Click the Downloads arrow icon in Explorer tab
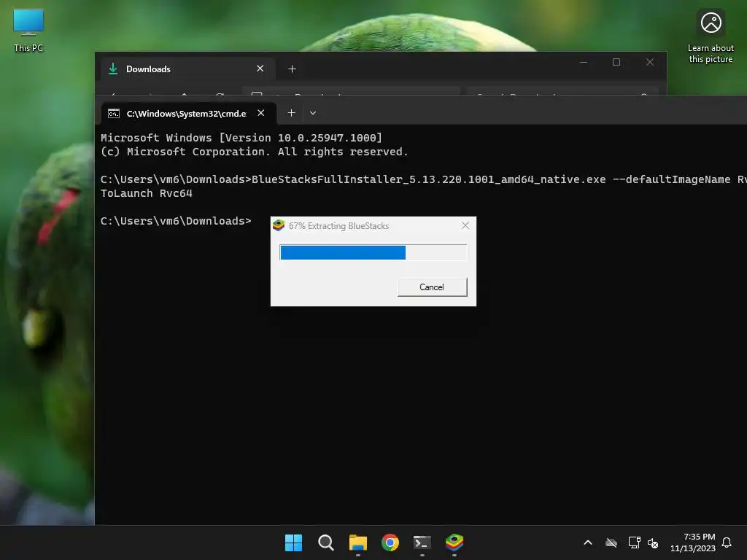This screenshot has width=747, height=560. [113, 69]
